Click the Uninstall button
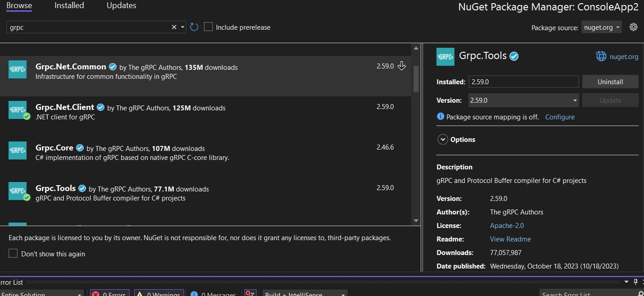Viewport: 644px width, 296px height. click(610, 82)
